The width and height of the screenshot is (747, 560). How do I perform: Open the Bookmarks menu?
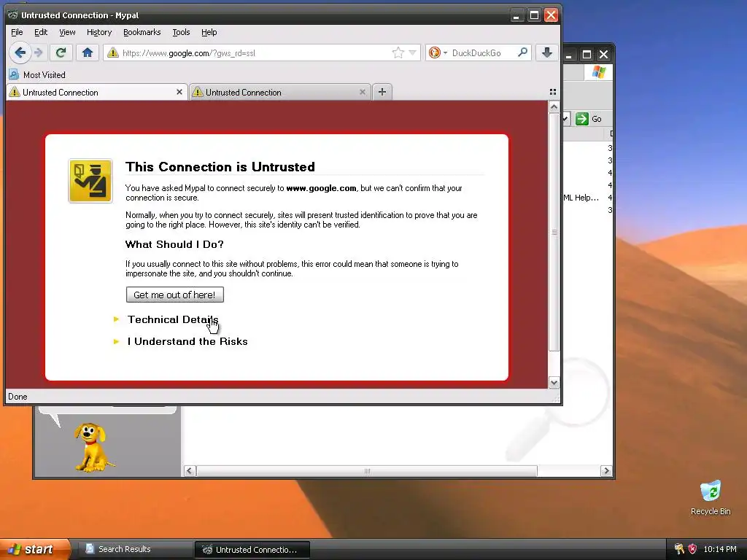(142, 32)
